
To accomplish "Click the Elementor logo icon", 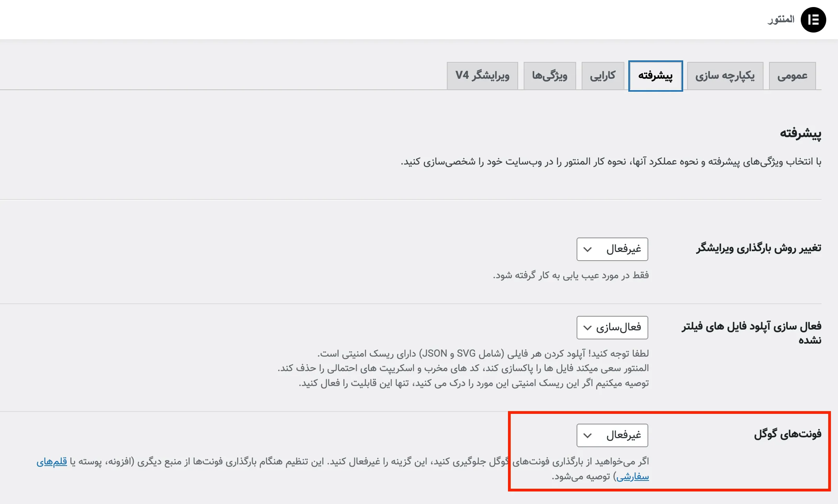I will tap(813, 20).
